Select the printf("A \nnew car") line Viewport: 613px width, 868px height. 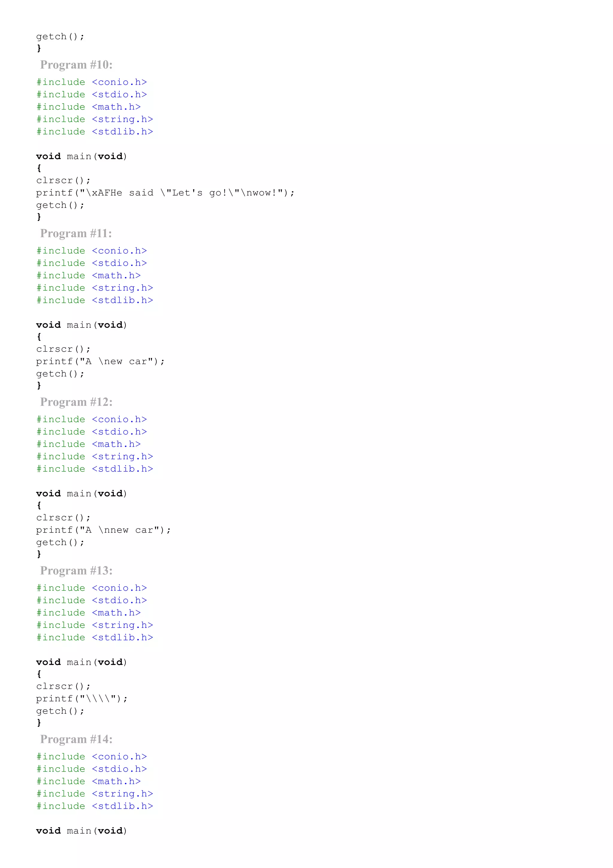[x=104, y=530]
